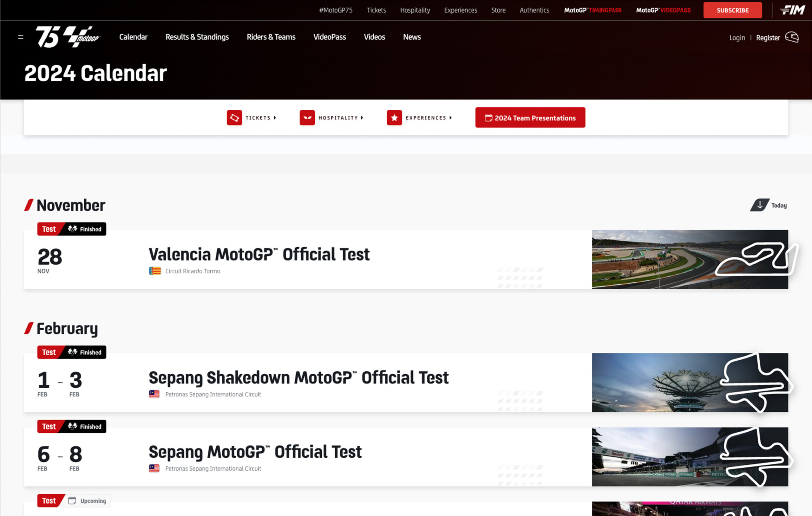812x516 pixels.
Task: Open the VideoPass menu item
Action: coord(330,37)
